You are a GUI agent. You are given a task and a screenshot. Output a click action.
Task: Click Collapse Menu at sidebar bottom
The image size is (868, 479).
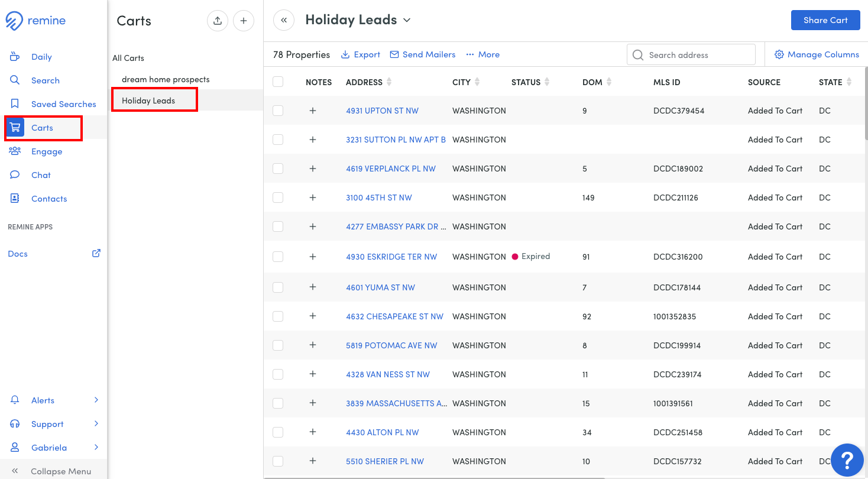pos(53,471)
